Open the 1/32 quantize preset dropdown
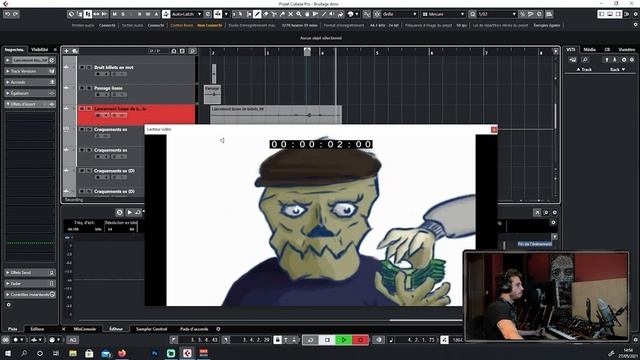The height and width of the screenshot is (360, 640). [x=497, y=14]
